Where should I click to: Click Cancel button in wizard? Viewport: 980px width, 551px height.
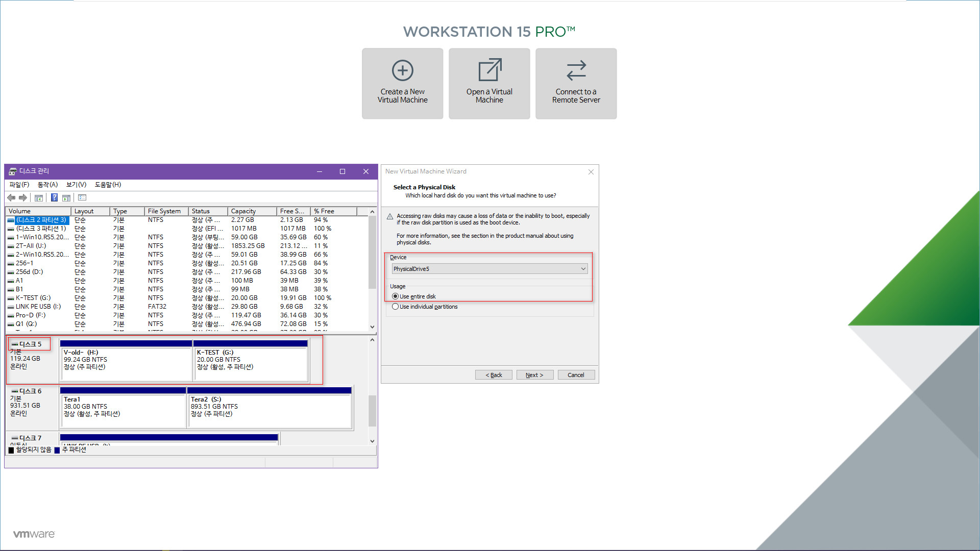[576, 375]
